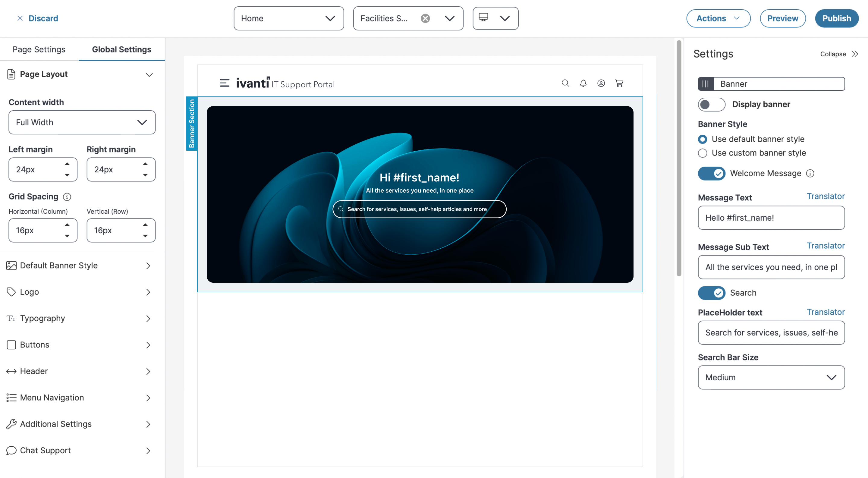The image size is (868, 478).
Task: Open the Content width Full Width dropdown
Action: point(82,122)
